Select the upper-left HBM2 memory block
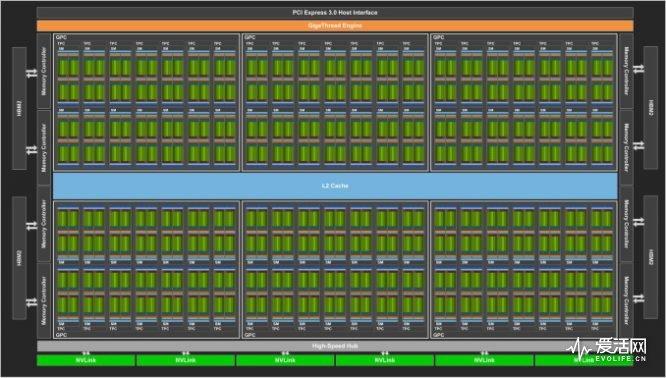The width and height of the screenshot is (666, 378). [19, 108]
